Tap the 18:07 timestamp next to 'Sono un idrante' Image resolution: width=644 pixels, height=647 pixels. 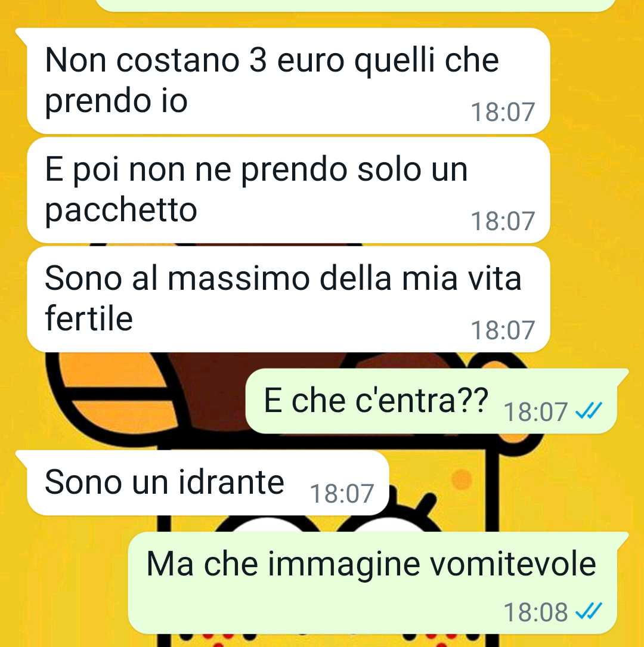(342, 494)
